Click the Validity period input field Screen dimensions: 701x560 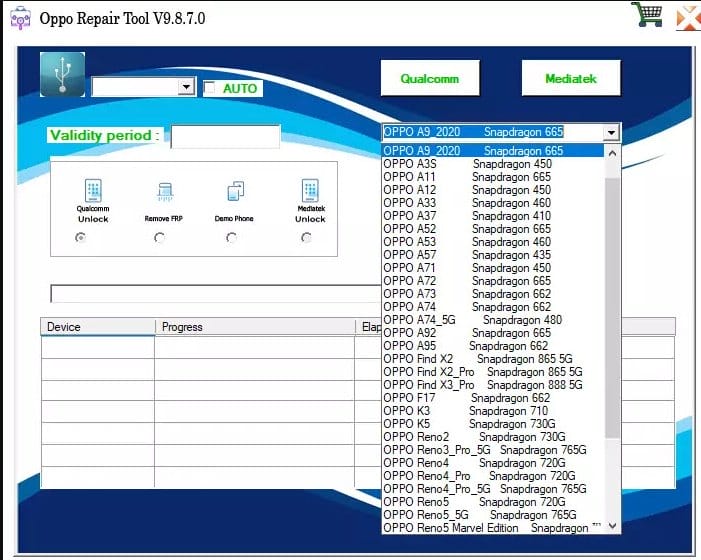point(225,136)
